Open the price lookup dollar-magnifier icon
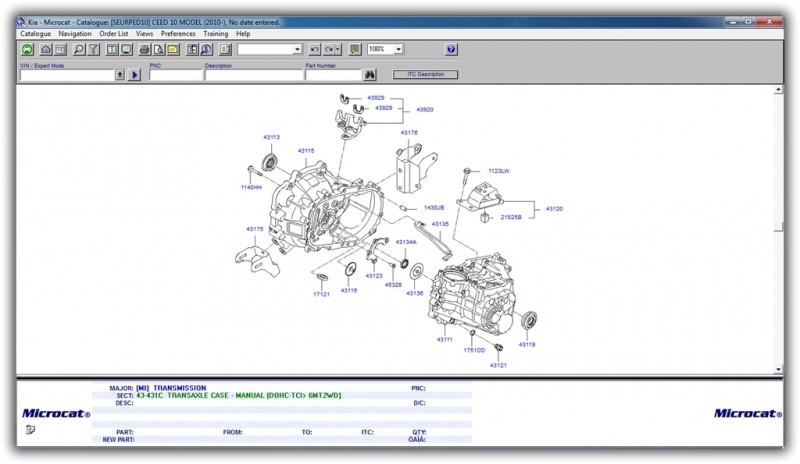This screenshot has width=800, height=464. (207, 50)
